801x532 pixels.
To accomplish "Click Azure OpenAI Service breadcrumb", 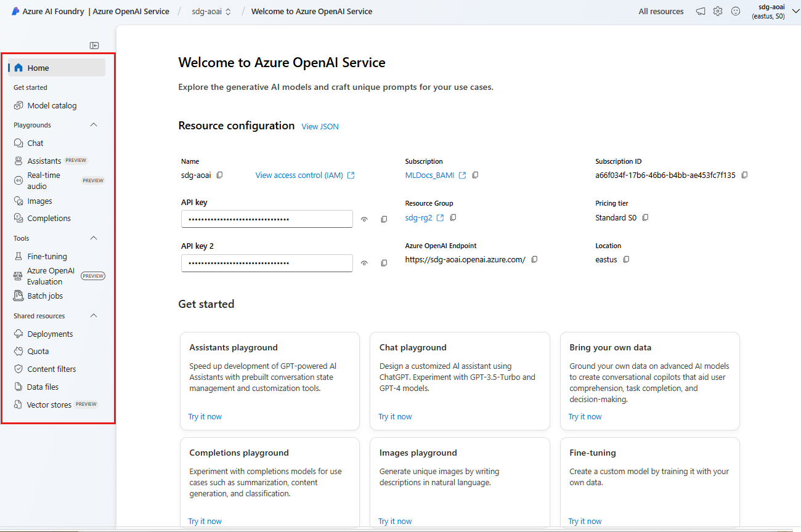I will coord(131,11).
